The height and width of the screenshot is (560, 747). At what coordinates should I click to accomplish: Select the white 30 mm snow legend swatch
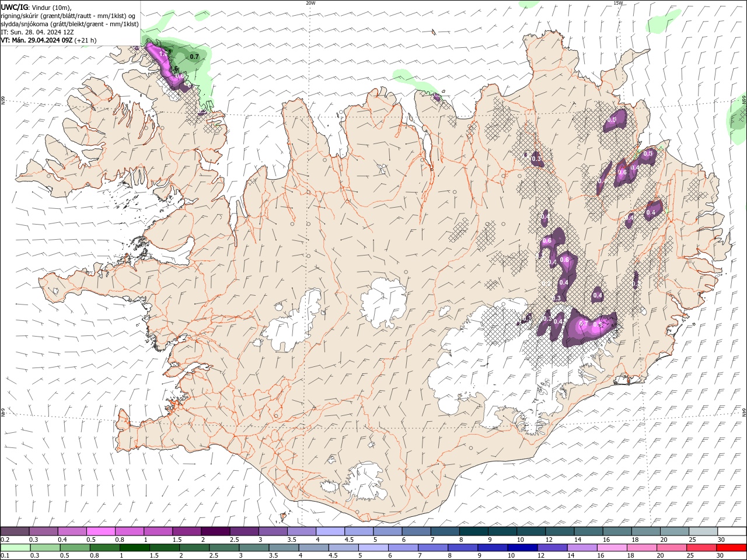point(732,531)
